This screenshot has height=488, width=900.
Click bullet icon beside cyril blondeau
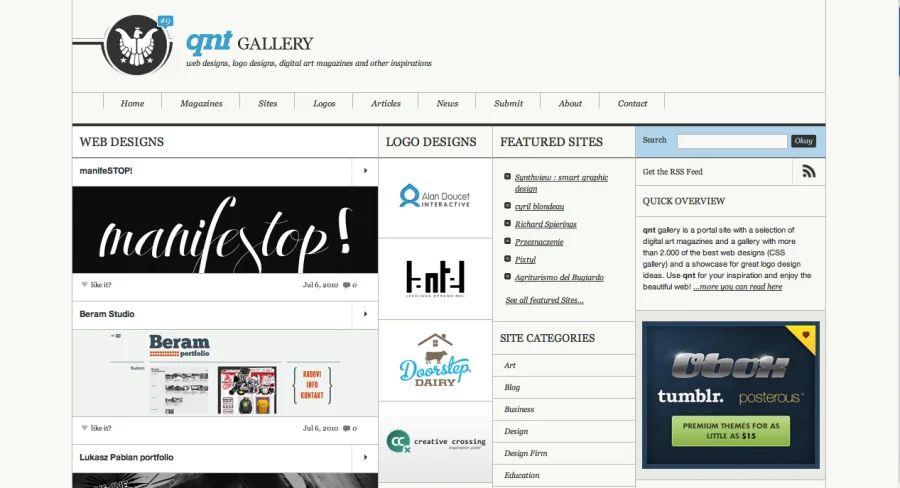[x=507, y=206]
